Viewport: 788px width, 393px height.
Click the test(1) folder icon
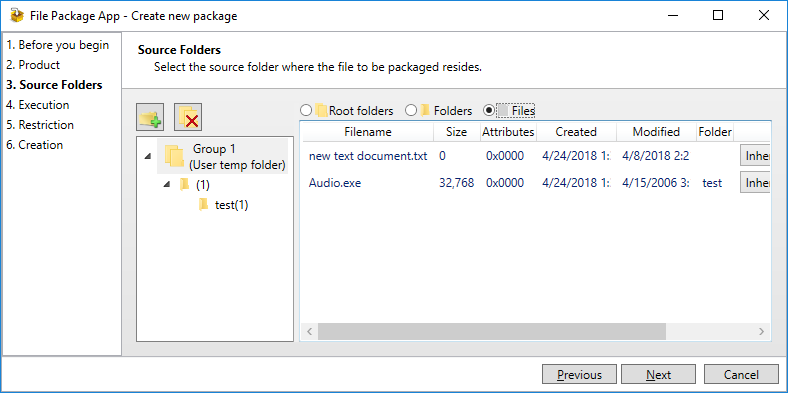(x=204, y=205)
